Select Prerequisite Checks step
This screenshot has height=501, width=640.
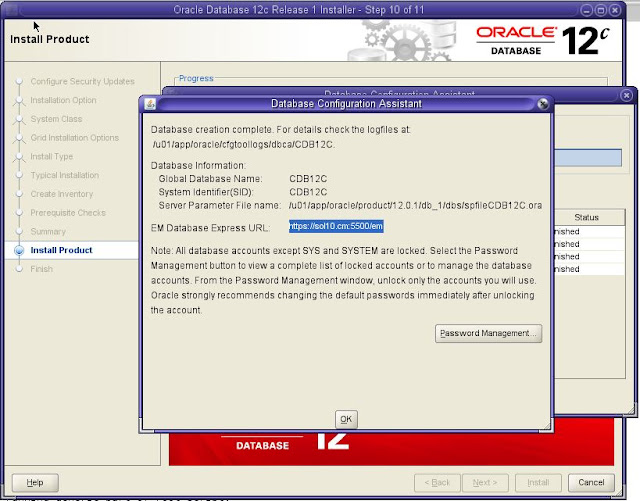[68, 213]
